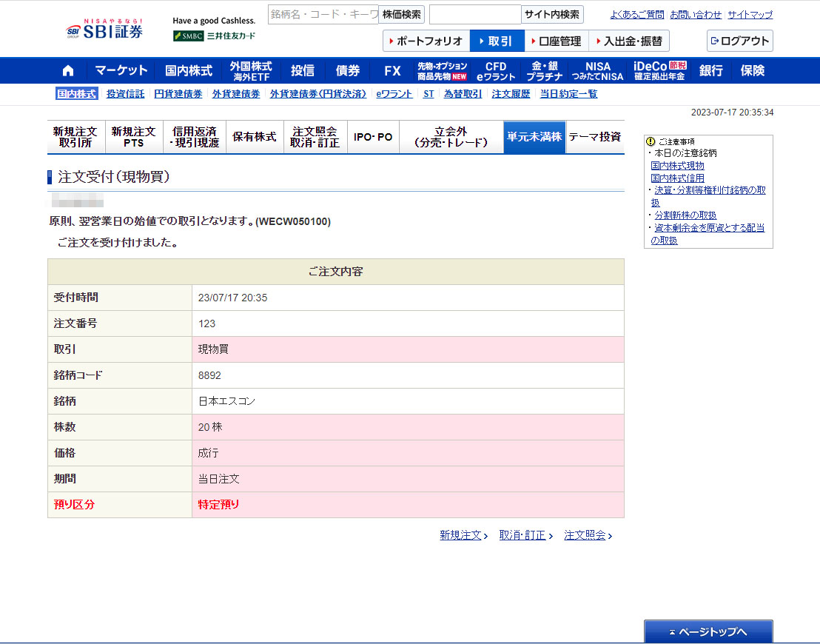Click the ログアウト button
The height and width of the screenshot is (644, 820).
[739, 41]
